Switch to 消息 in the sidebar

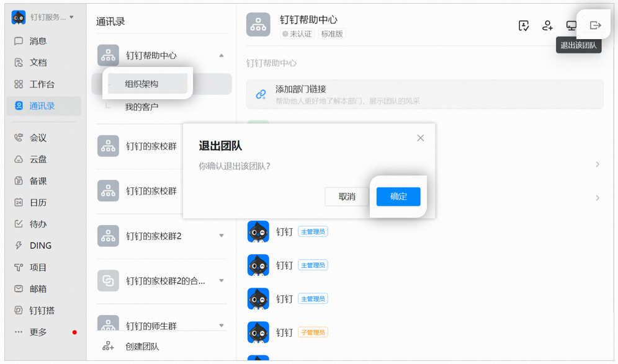pyautogui.click(x=38, y=41)
